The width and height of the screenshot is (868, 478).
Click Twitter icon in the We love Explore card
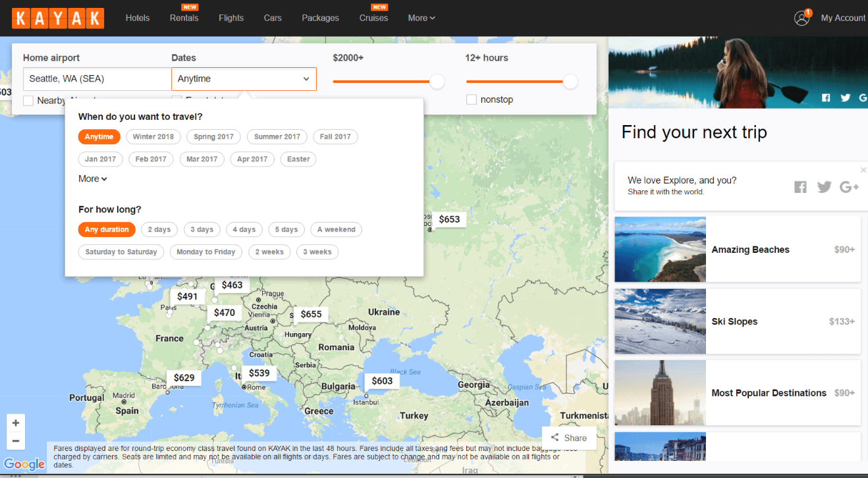click(x=824, y=187)
